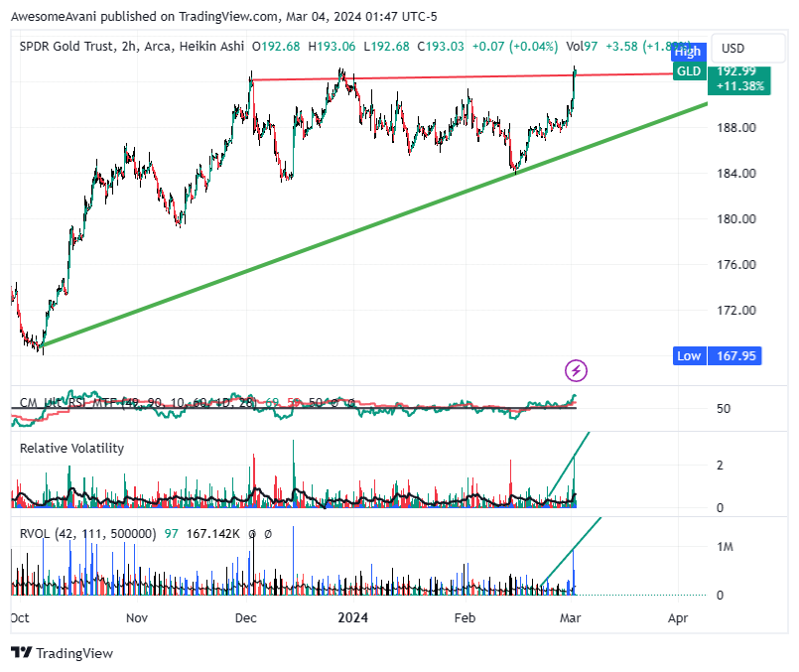Click the Low 167.95 price label
The height and width of the screenshot is (672, 799).
[x=717, y=355]
